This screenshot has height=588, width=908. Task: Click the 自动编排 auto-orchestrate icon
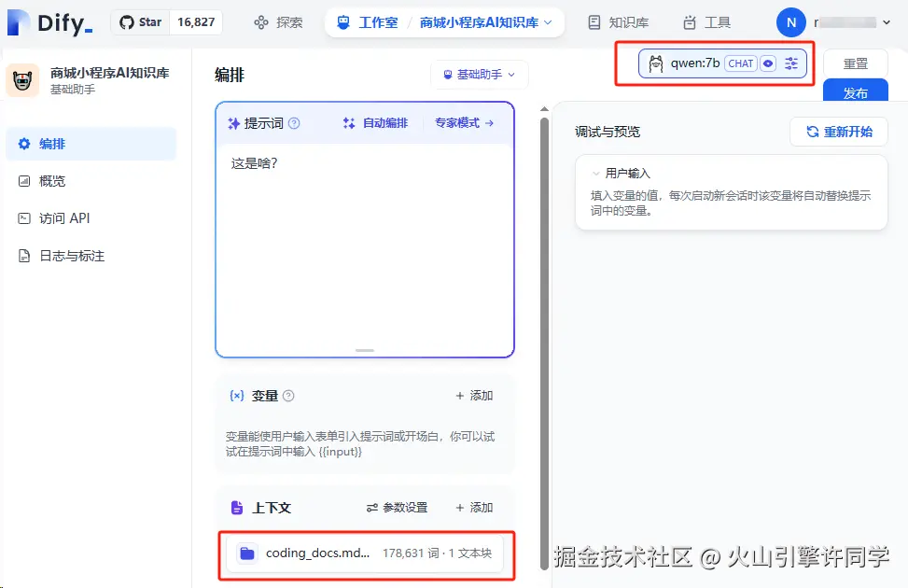tap(347, 122)
